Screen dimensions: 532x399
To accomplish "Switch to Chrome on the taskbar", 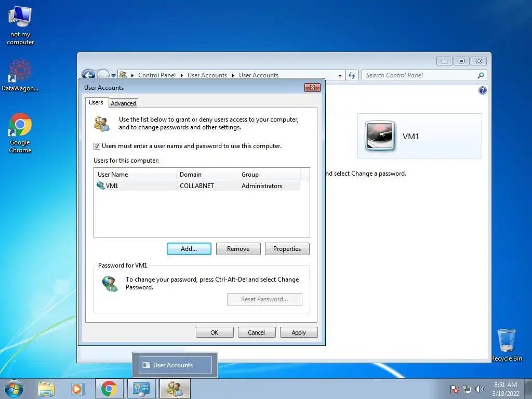I will pyautogui.click(x=109, y=389).
